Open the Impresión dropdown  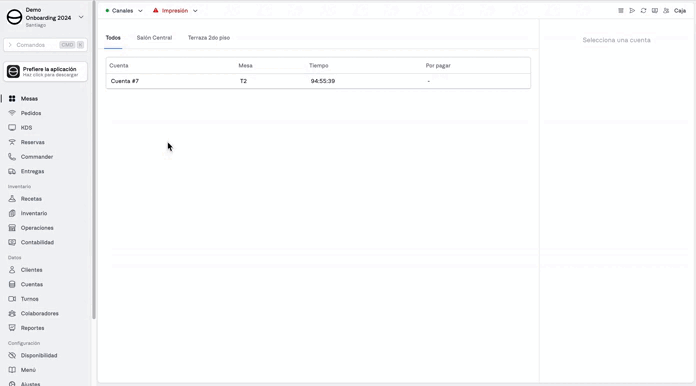(x=175, y=11)
